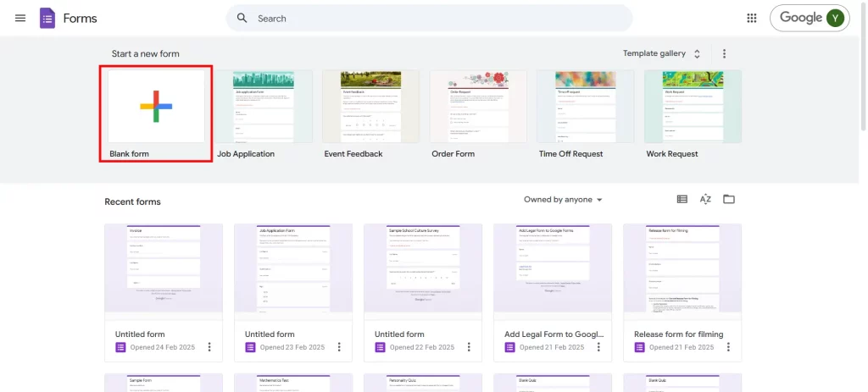Open the hamburger main menu
Image resolution: width=868 pixels, height=392 pixels.
(20, 19)
